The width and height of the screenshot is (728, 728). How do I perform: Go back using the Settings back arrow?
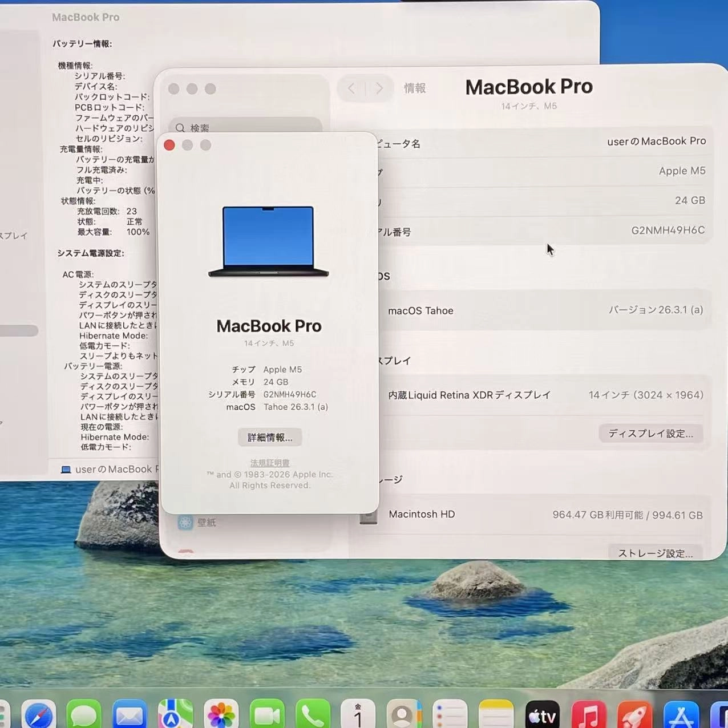pyautogui.click(x=351, y=88)
